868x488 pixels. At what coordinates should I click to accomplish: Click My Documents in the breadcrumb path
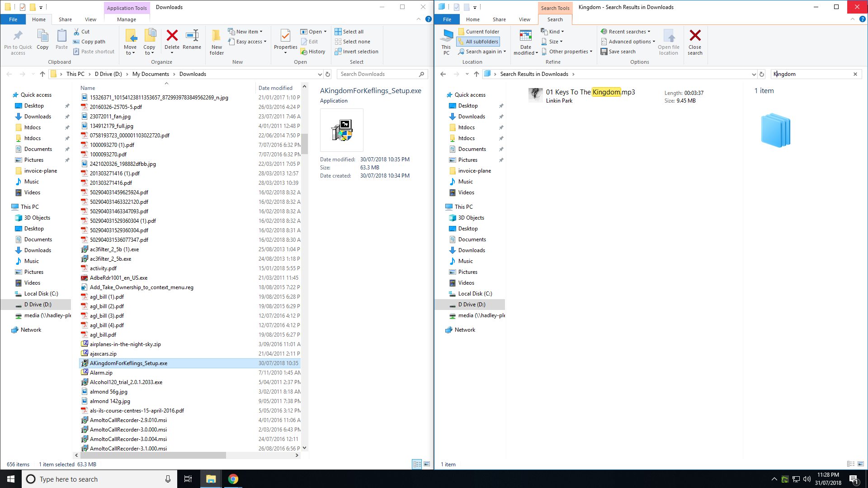pyautogui.click(x=151, y=74)
